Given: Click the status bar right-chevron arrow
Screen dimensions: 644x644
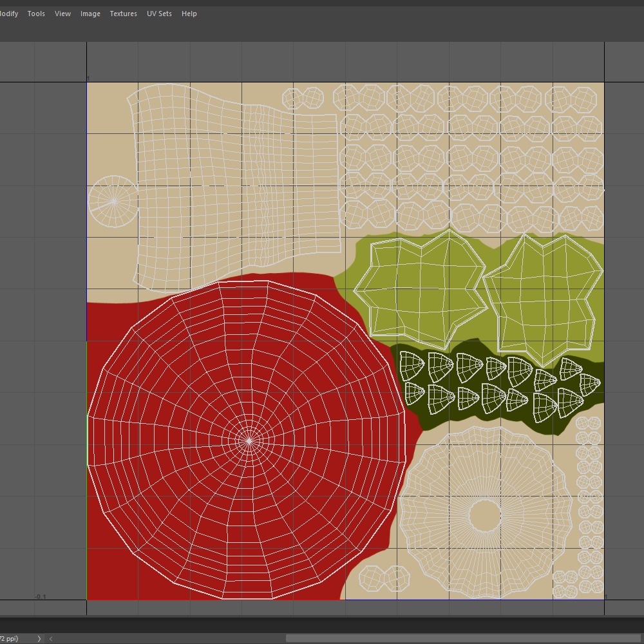Looking at the screenshot, I should tap(39, 639).
